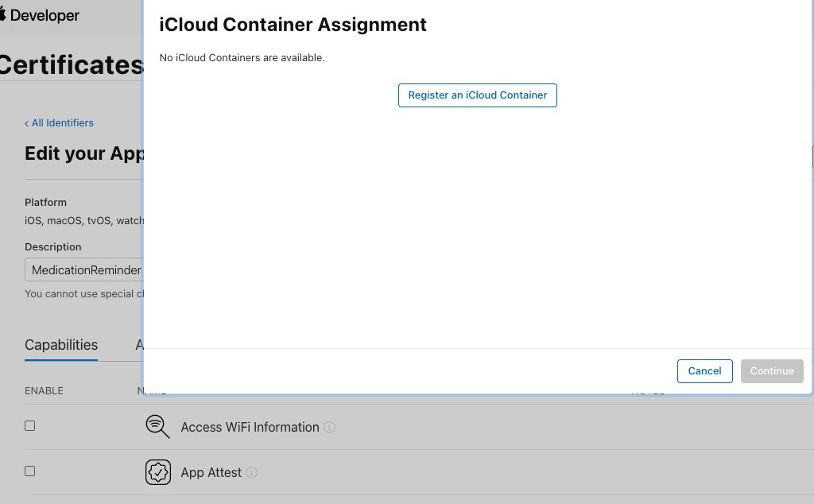This screenshot has width=814, height=504.
Task: Click Register an iCloud Container
Action: pos(477,95)
